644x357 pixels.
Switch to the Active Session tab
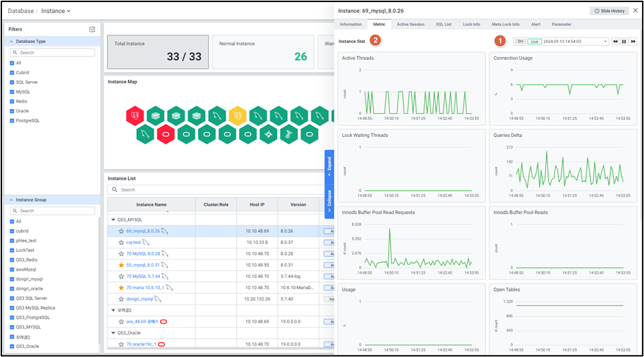[410, 25]
